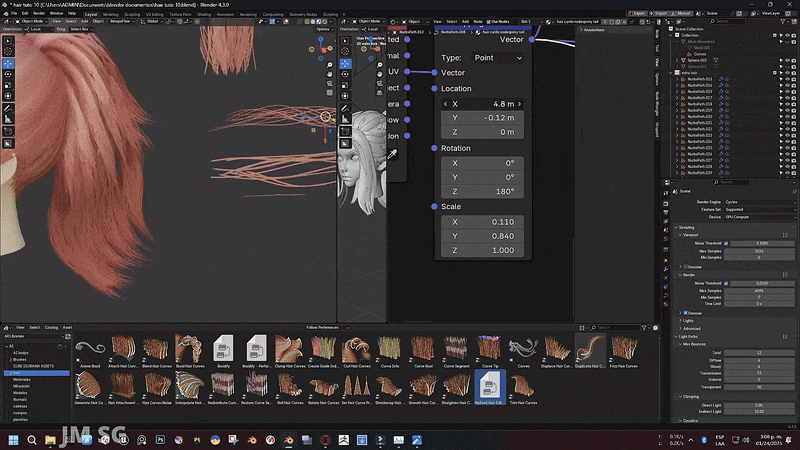Toggle viewport visibility of Sphere.002

coord(787,60)
